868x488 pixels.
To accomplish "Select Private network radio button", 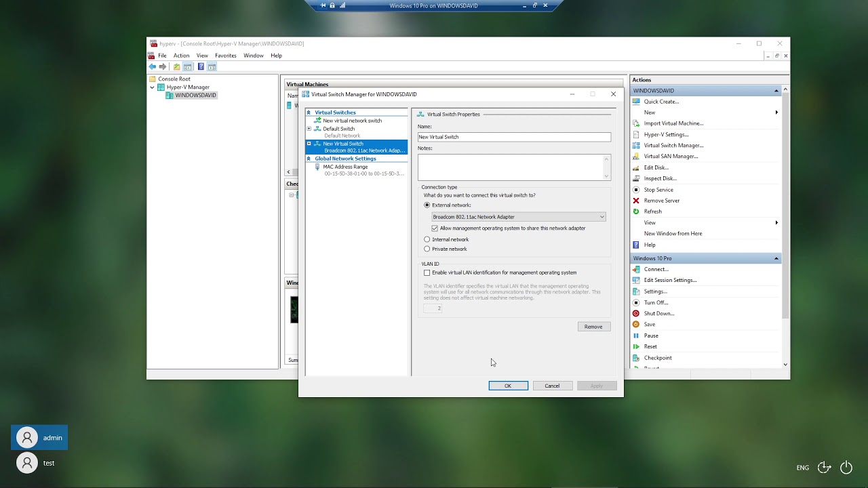I will pos(427,249).
